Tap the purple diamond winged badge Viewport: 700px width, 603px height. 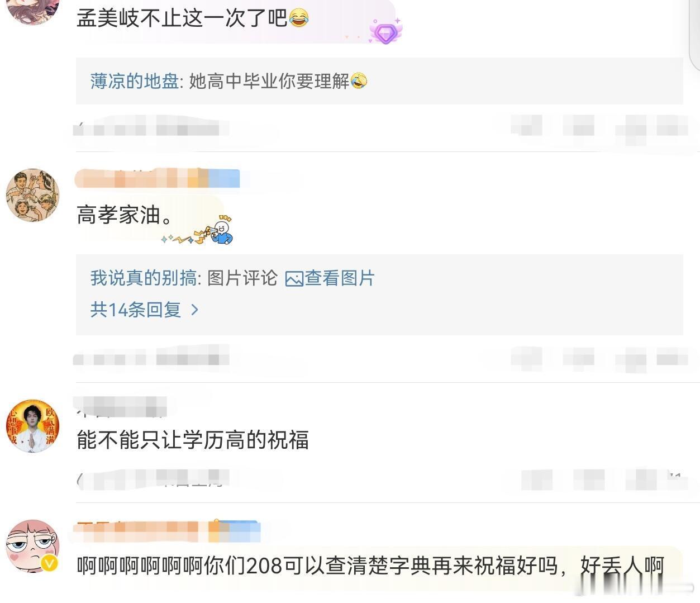(385, 31)
